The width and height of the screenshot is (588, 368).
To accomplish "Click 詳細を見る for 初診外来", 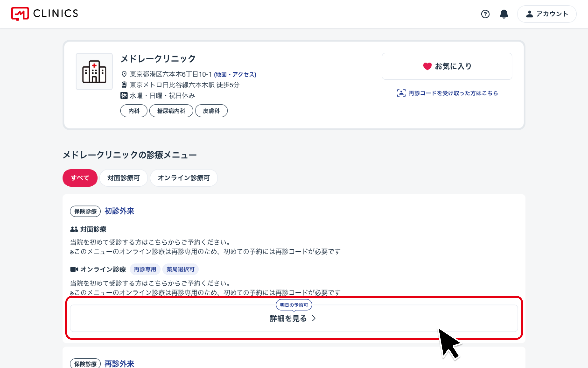I will pyautogui.click(x=294, y=318).
